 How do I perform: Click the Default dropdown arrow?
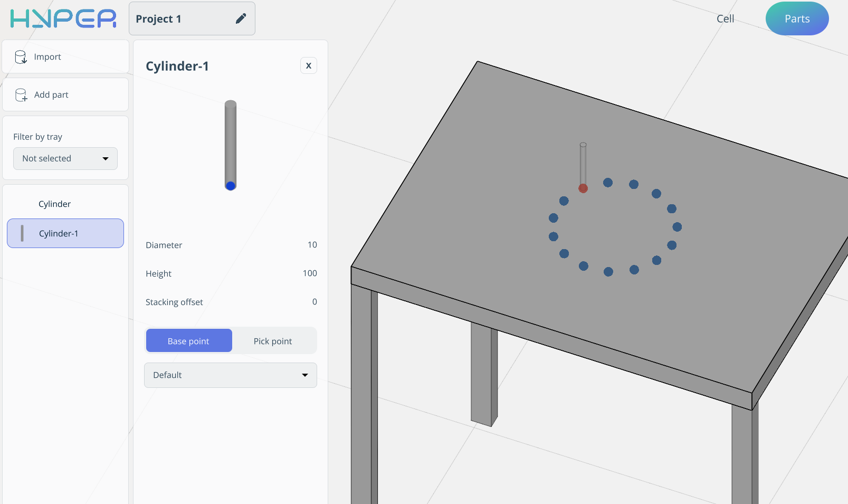[x=305, y=375]
